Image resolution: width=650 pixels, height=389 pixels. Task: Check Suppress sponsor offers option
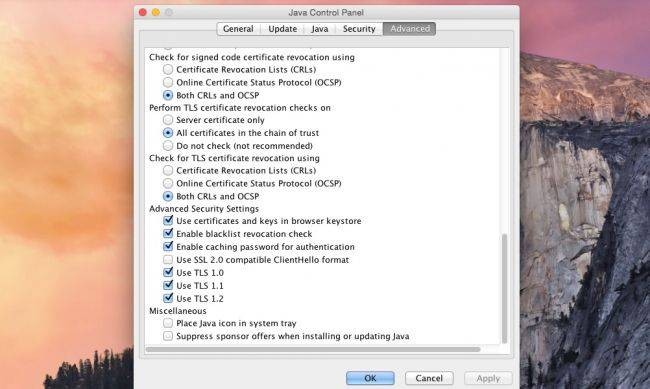coord(168,336)
